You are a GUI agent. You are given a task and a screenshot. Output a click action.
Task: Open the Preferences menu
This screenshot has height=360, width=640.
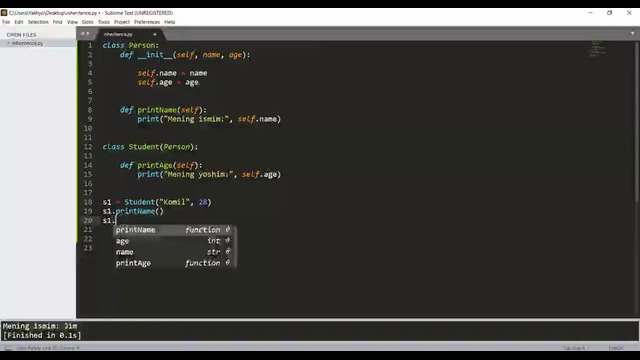(x=147, y=22)
